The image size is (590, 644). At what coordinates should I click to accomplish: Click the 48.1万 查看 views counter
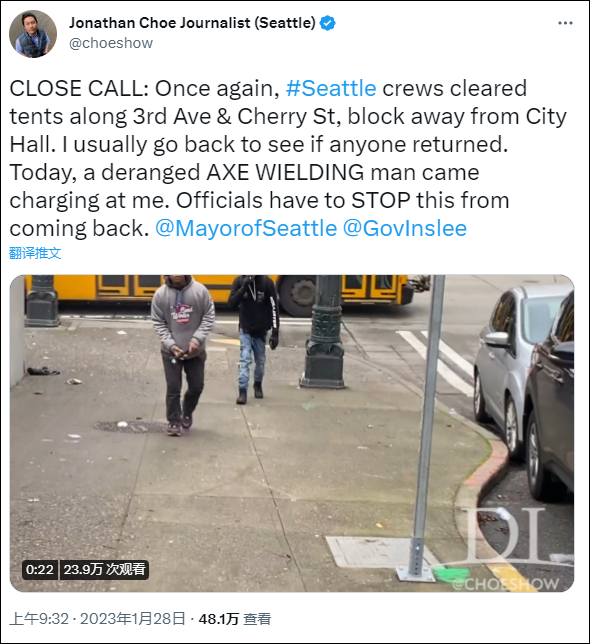(x=235, y=619)
